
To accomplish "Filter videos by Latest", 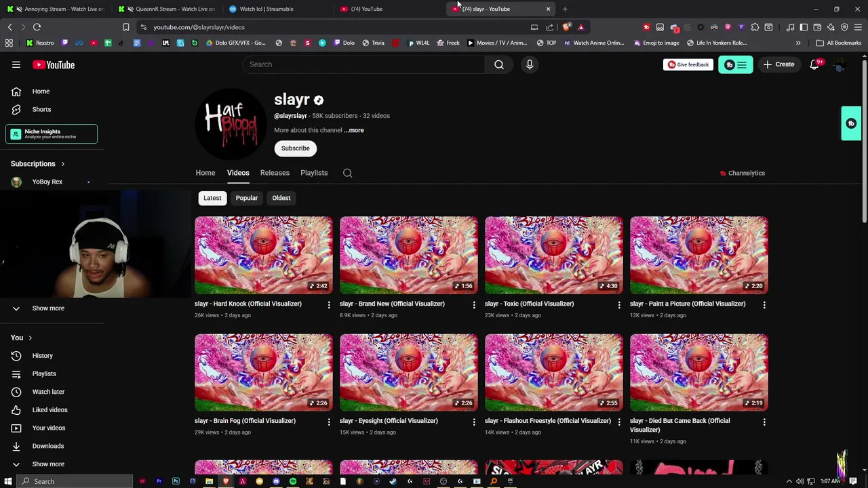I will pyautogui.click(x=212, y=198).
